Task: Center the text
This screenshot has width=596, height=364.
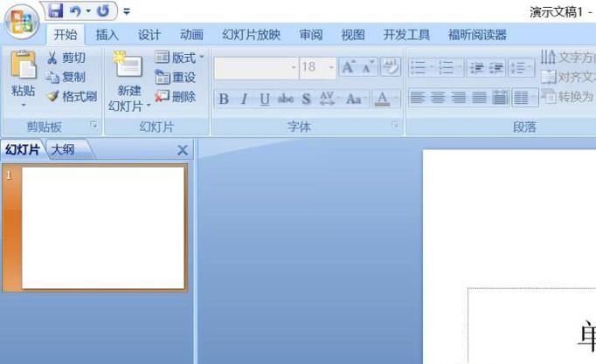Action: [x=438, y=98]
